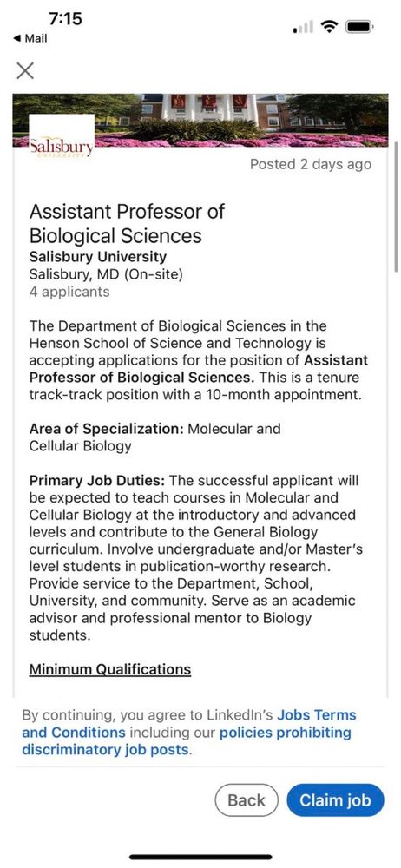Tap the 4 applicants text
Image resolution: width=401 pixels, height=868 pixels.
click(x=69, y=292)
